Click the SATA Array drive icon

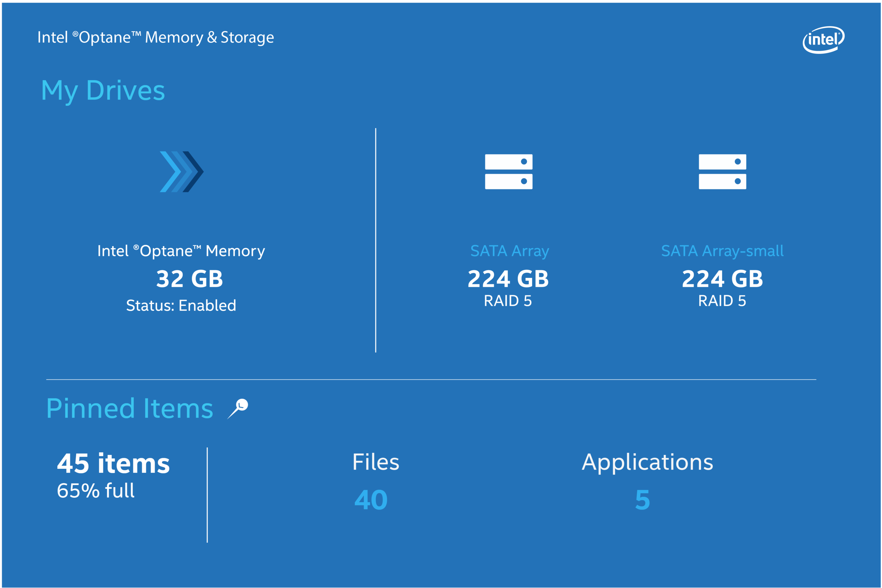(x=508, y=172)
